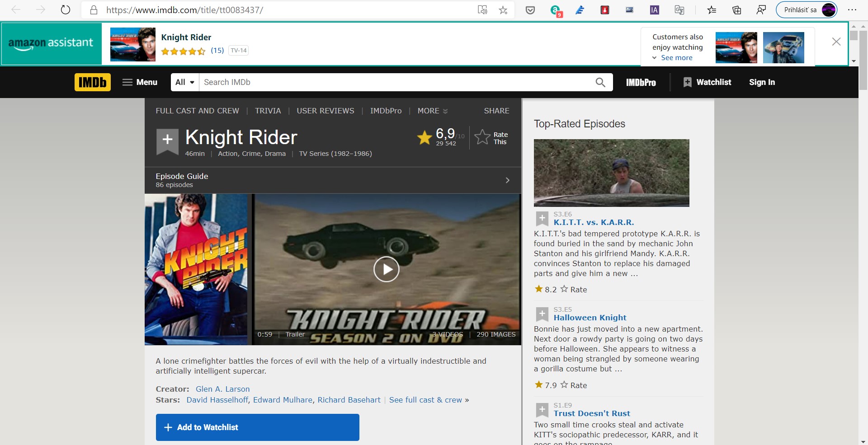The width and height of the screenshot is (868, 445).
Task: Open browser Favorites list icon
Action: click(712, 10)
